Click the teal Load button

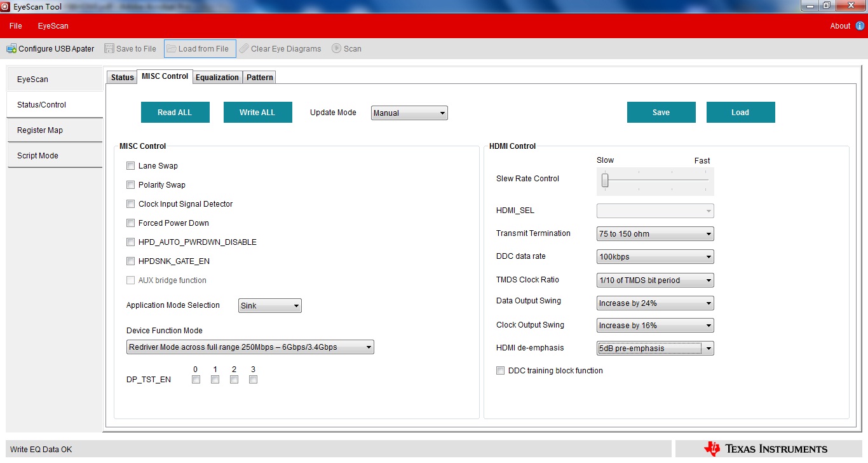(740, 113)
